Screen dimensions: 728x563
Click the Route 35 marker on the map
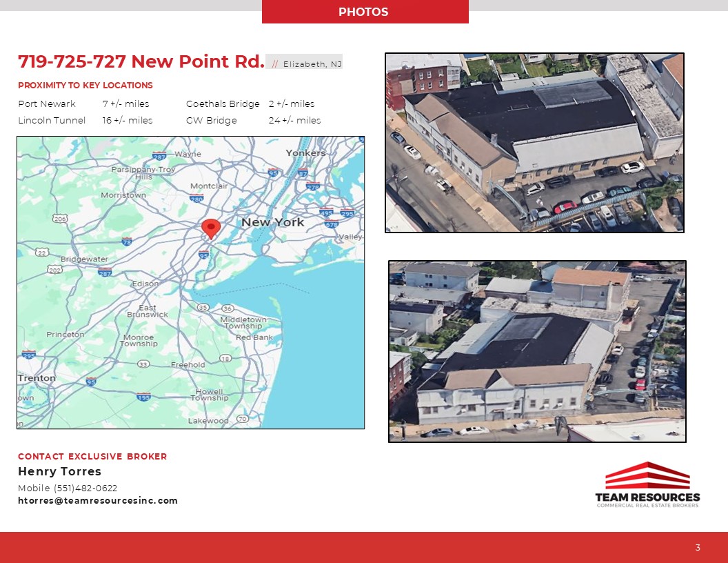(203, 307)
